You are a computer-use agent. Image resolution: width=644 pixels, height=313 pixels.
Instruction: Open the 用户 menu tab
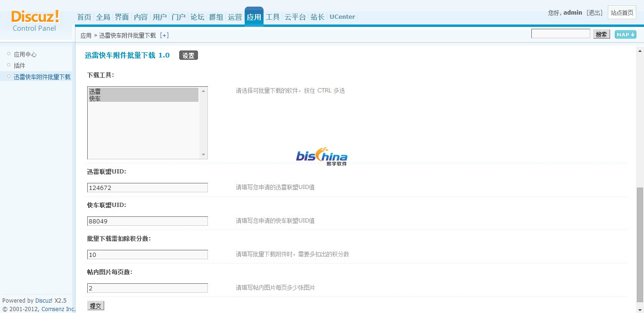[x=160, y=17]
